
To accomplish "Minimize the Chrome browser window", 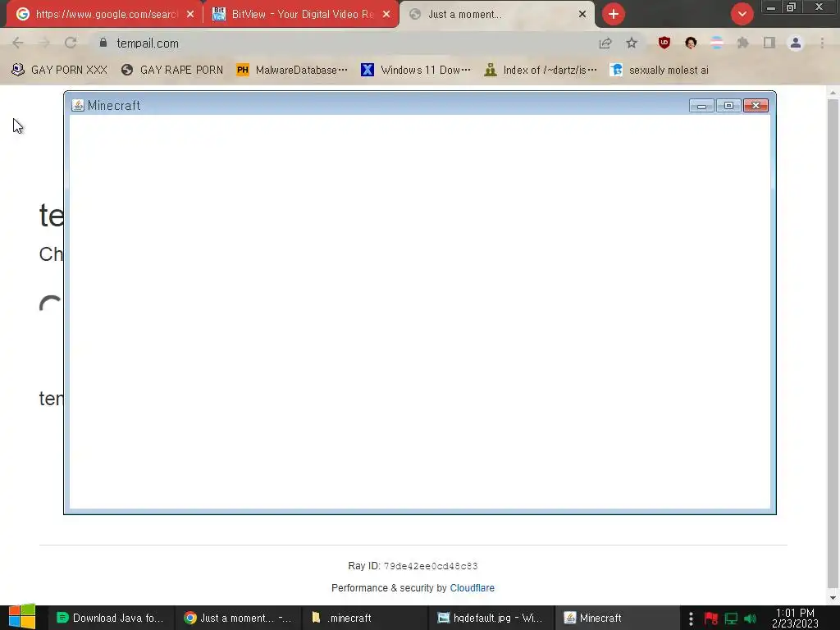I will (771, 7).
